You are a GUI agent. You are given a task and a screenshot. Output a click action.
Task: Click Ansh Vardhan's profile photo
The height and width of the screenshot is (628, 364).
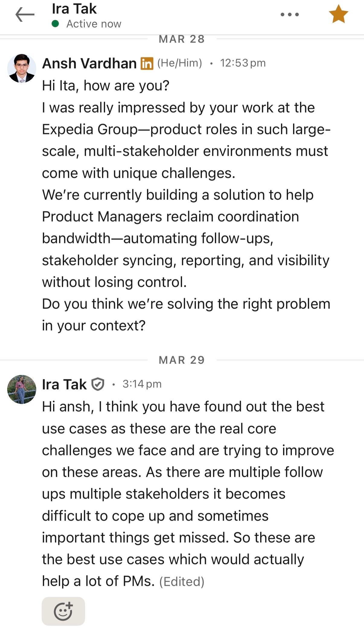click(21, 68)
